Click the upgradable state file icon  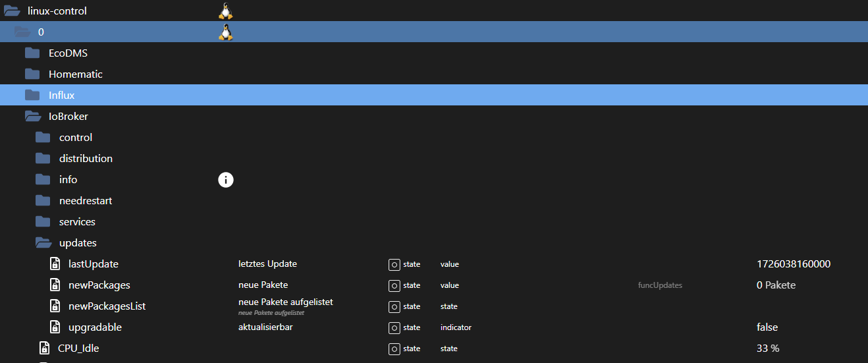point(55,327)
